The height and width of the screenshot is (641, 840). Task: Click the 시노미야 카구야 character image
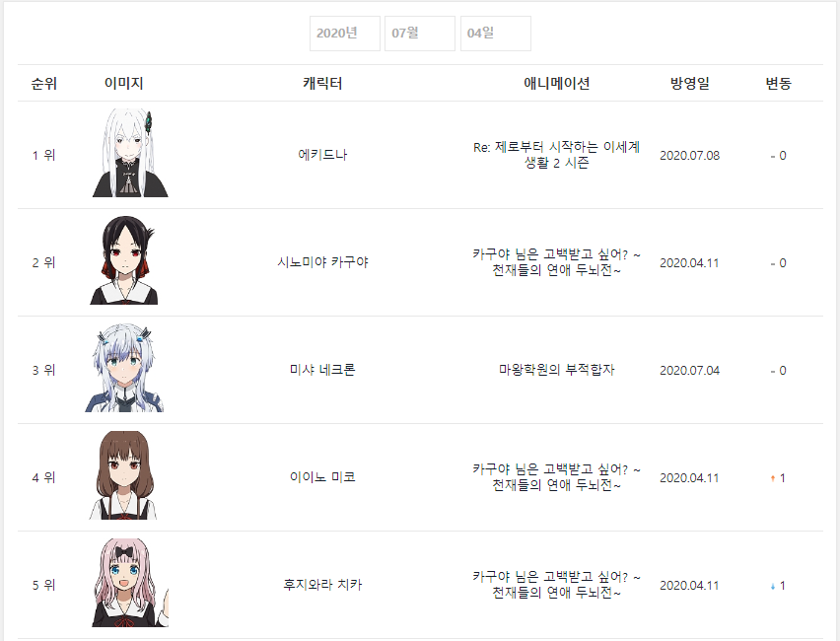[x=124, y=260]
